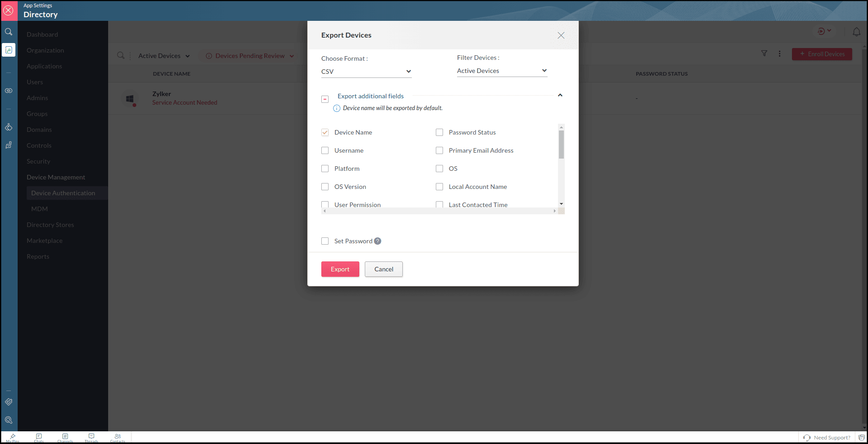Search devices using the list magnifier icon
This screenshot has width=868, height=444.
tap(121, 55)
